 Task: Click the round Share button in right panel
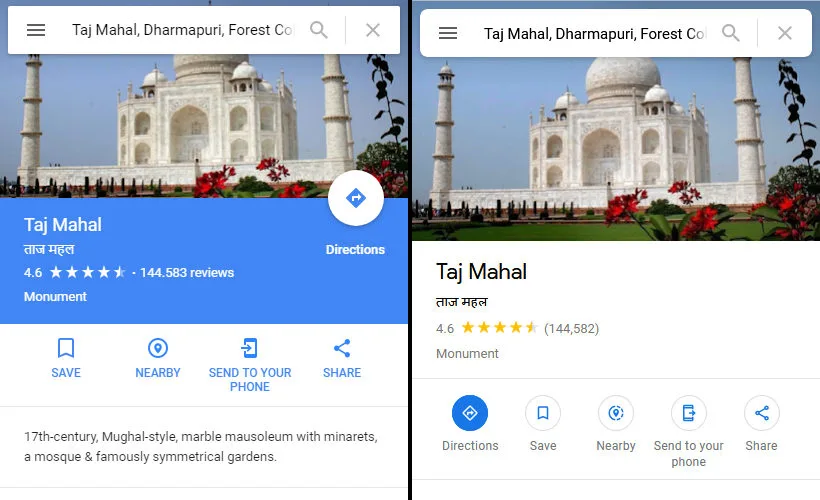point(761,413)
